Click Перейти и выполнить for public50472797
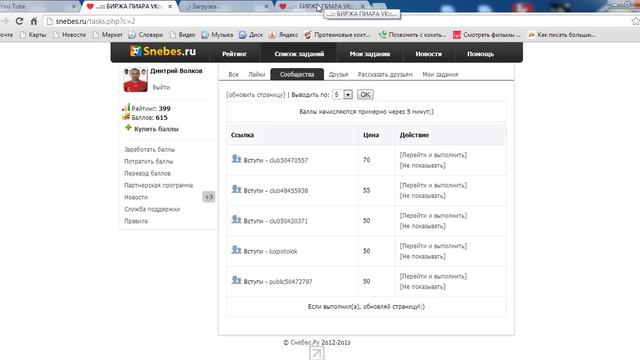This screenshot has height=360, width=640. coord(433,276)
